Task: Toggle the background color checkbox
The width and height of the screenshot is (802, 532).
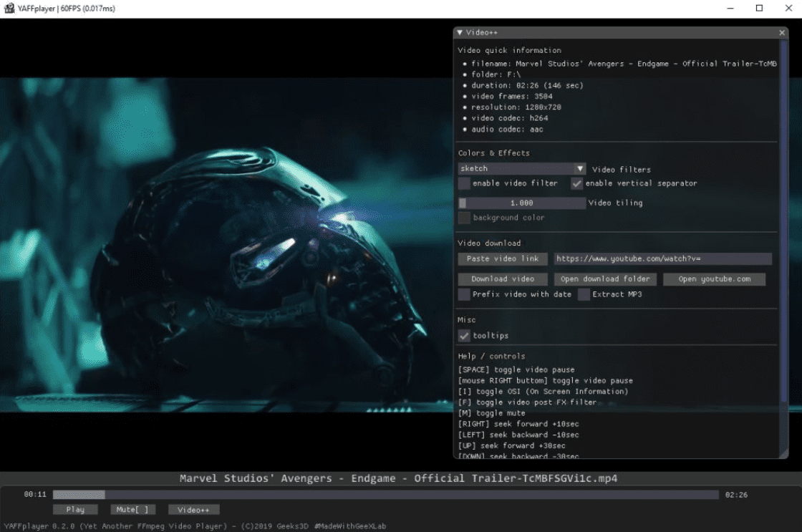Action: point(465,218)
